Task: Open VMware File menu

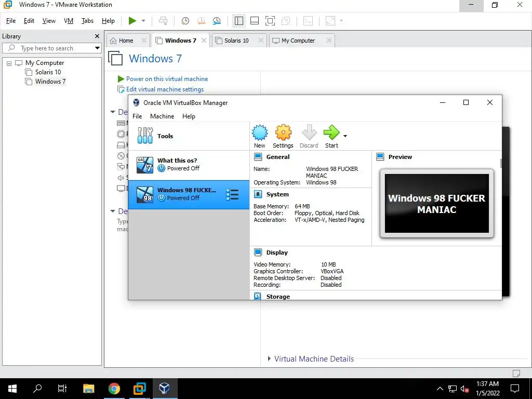Action: pyautogui.click(x=11, y=21)
